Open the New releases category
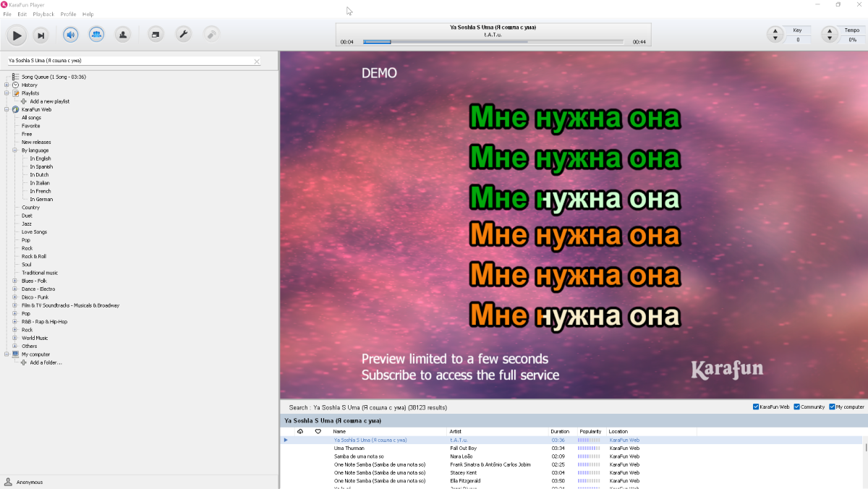Screen dimensions: 868x489 click(x=36, y=142)
